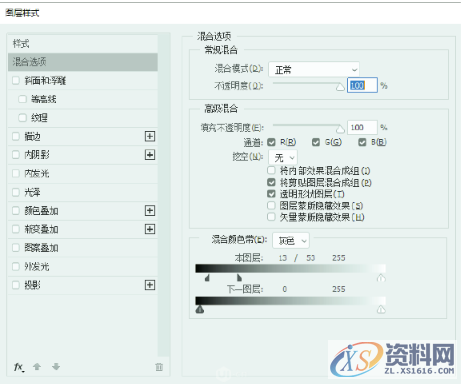Screen dimensions: 462x384
Task: Enable the 外发光 checkbox
Action: coord(16,266)
